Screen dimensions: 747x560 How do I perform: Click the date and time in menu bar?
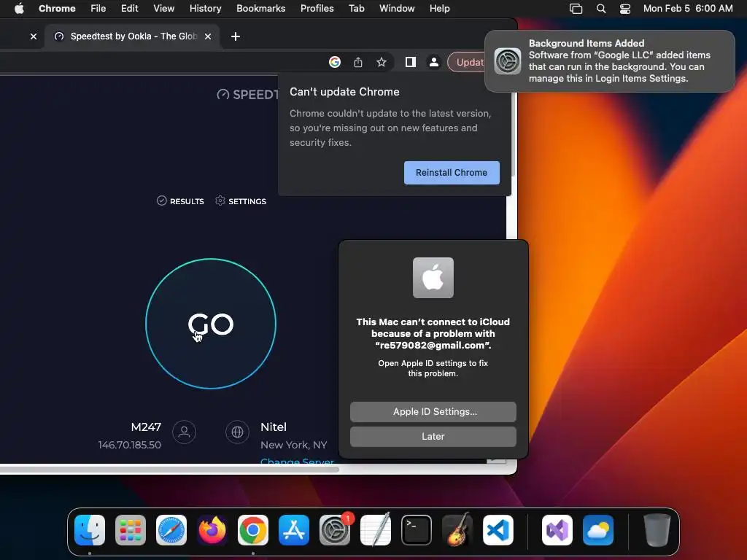[x=688, y=9]
